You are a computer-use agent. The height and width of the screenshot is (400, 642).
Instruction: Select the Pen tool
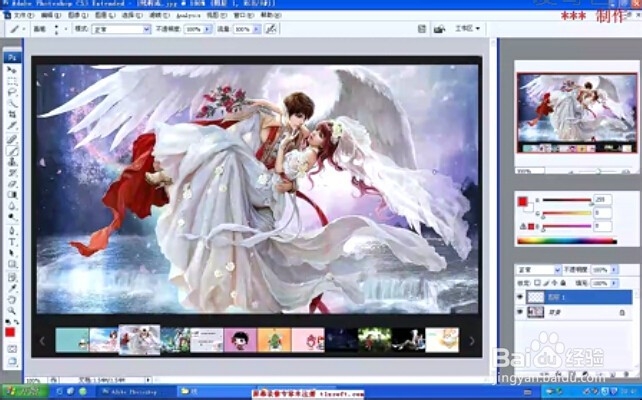click(12, 231)
